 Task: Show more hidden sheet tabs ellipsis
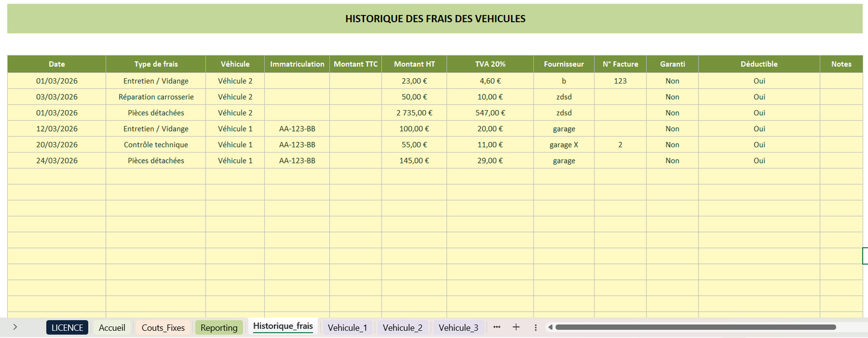497,327
